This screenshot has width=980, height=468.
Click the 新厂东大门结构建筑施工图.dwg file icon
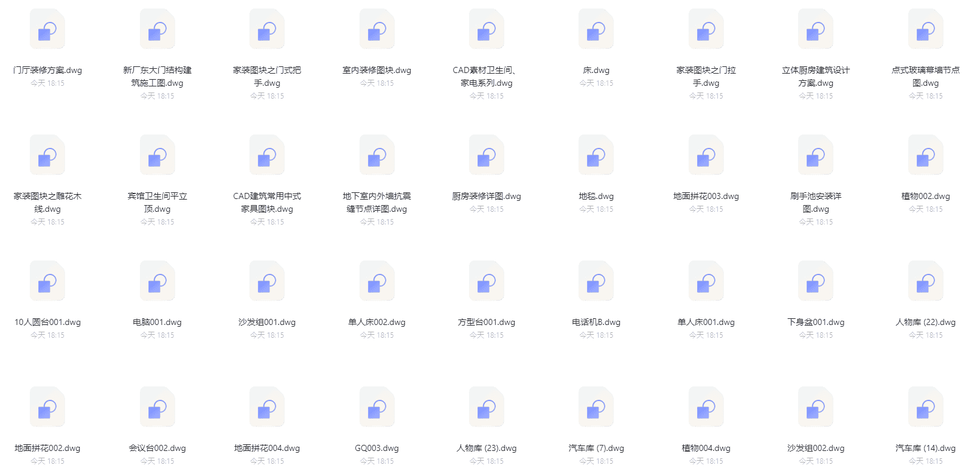[158, 29]
